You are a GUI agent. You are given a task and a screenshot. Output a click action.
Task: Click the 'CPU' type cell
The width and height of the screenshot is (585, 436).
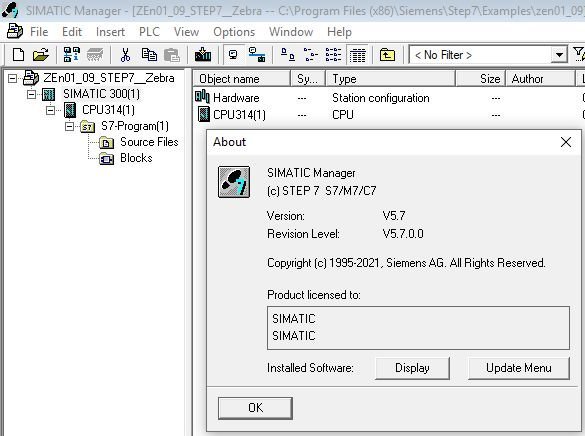343,115
